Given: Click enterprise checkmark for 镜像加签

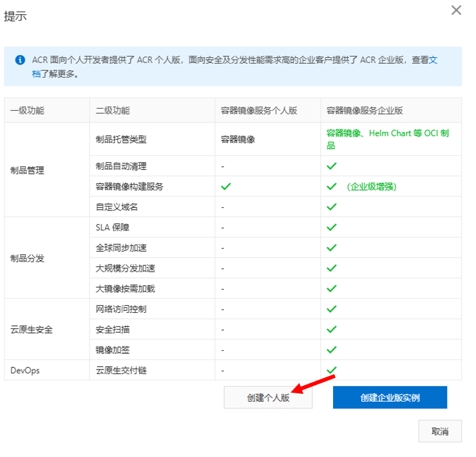Looking at the screenshot, I should pos(332,350).
